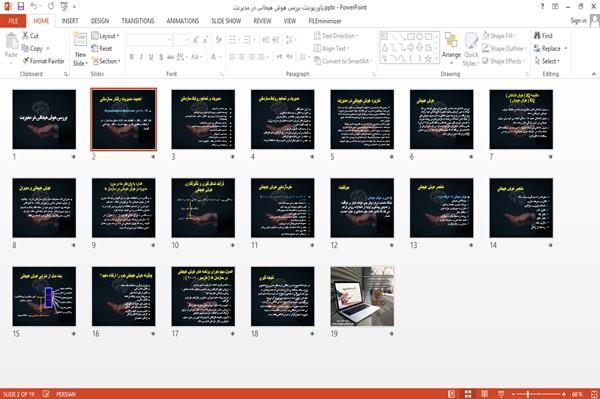This screenshot has width=600, height=399.
Task: Expand the Layout dropdown
Action: (106, 36)
